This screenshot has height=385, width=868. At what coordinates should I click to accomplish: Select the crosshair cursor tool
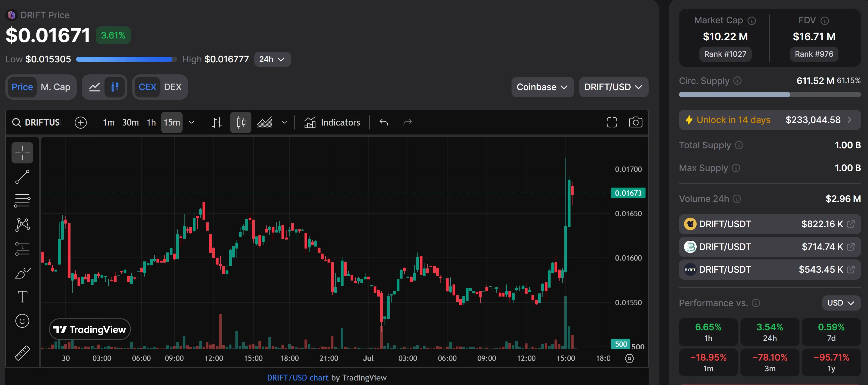tap(22, 152)
